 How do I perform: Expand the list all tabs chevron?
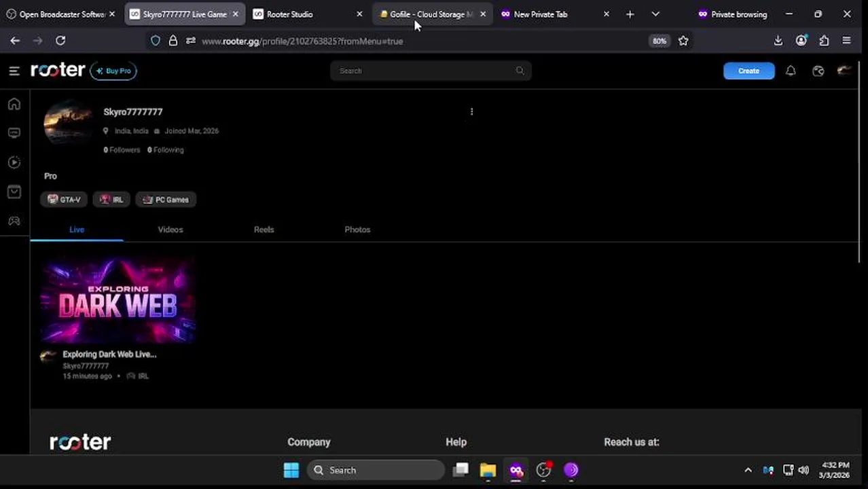[x=655, y=14]
